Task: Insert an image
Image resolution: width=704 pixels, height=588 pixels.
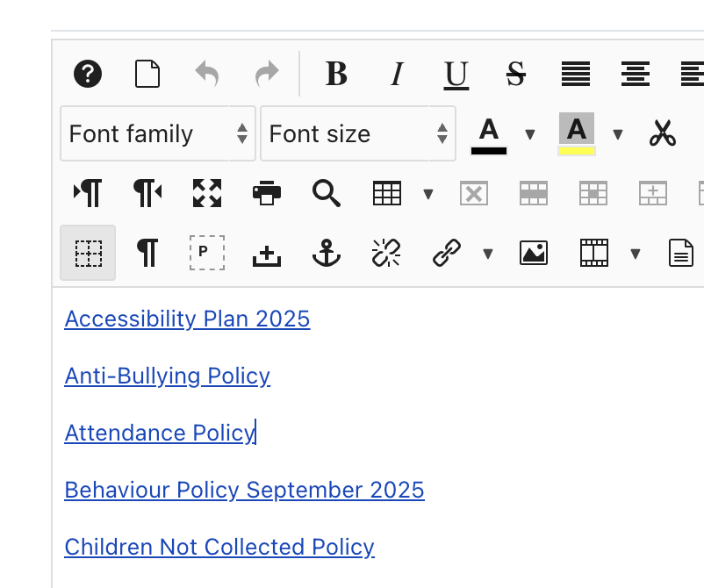Action: (534, 254)
